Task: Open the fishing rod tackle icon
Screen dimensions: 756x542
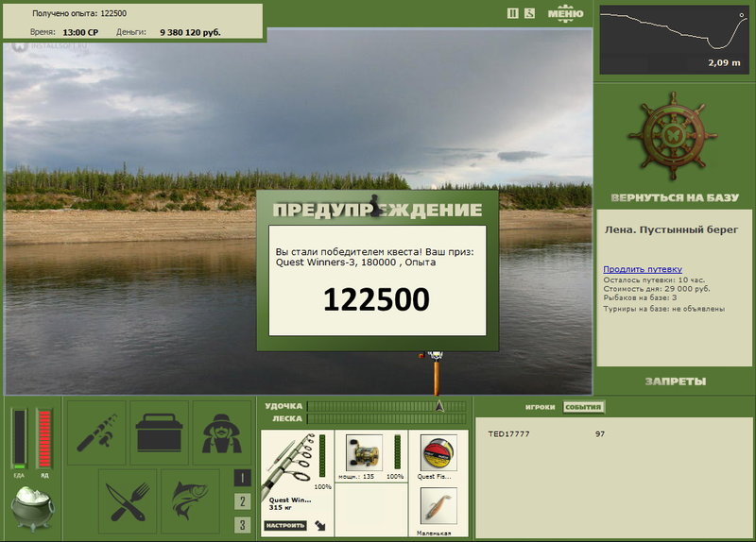Action: point(96,432)
